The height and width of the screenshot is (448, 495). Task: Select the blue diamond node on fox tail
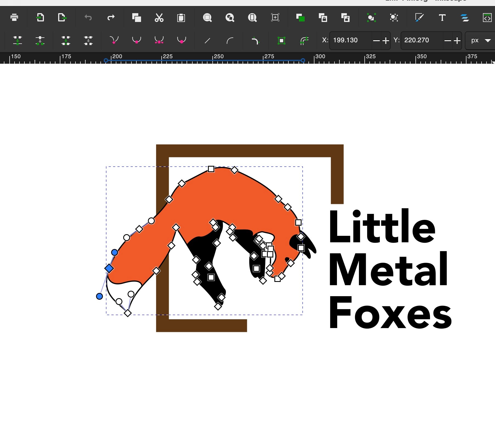click(x=109, y=268)
